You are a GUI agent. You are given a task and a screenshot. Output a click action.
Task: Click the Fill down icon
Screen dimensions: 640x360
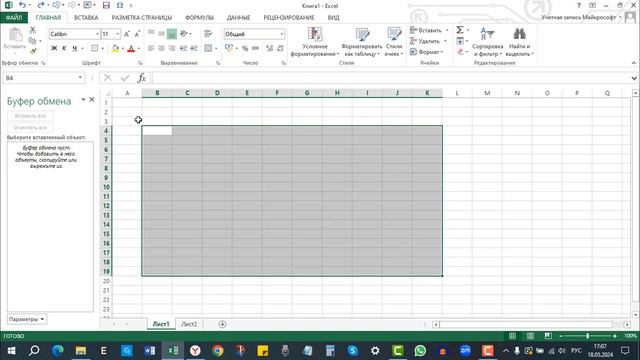[x=460, y=41]
